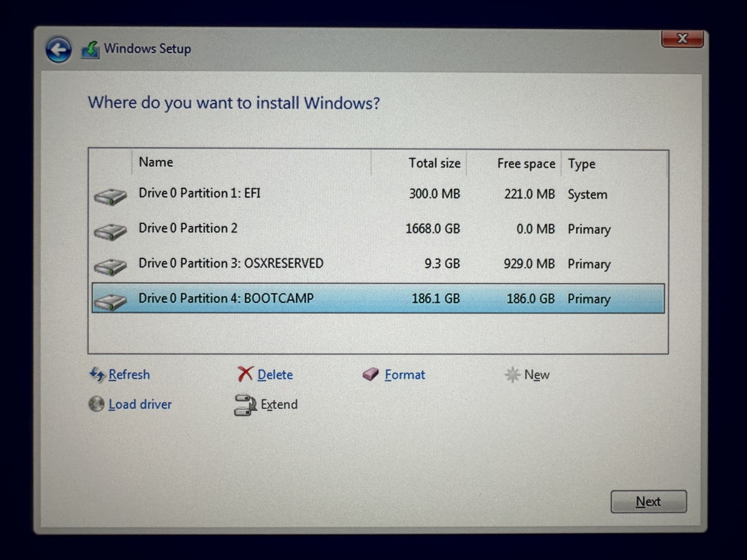Image resolution: width=747 pixels, height=560 pixels.
Task: Click the red X Delete icon
Action: [245, 374]
